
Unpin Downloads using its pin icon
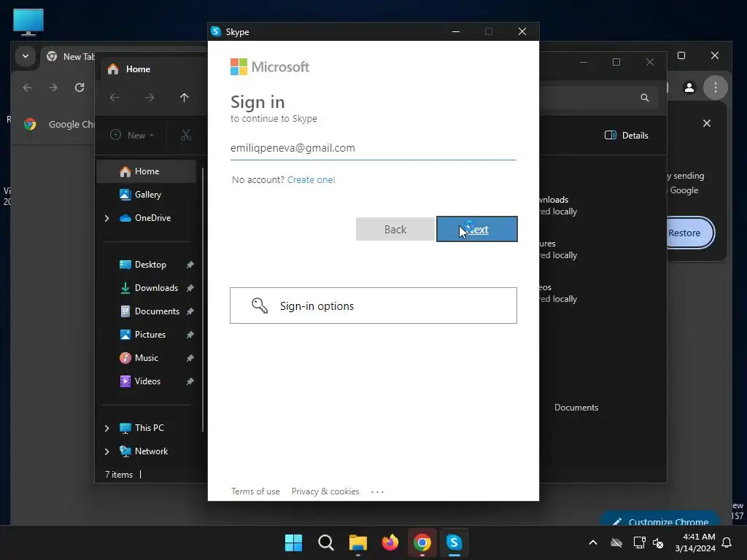[x=190, y=288]
